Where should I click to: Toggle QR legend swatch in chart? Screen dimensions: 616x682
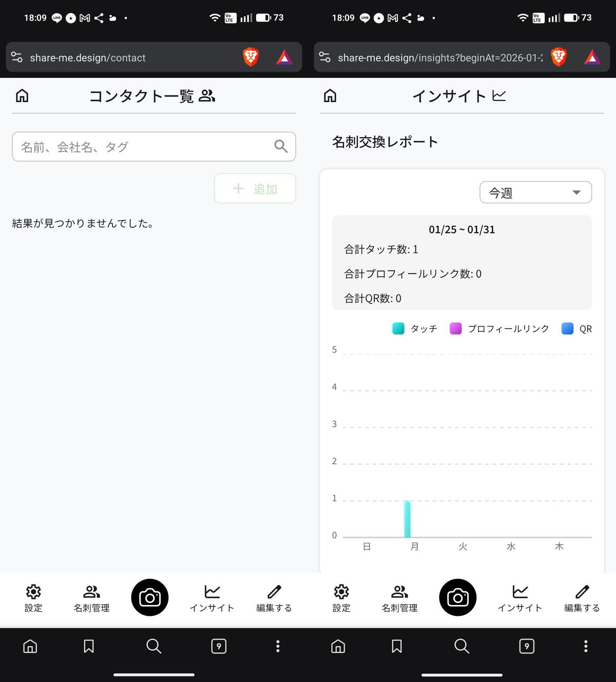pos(567,328)
